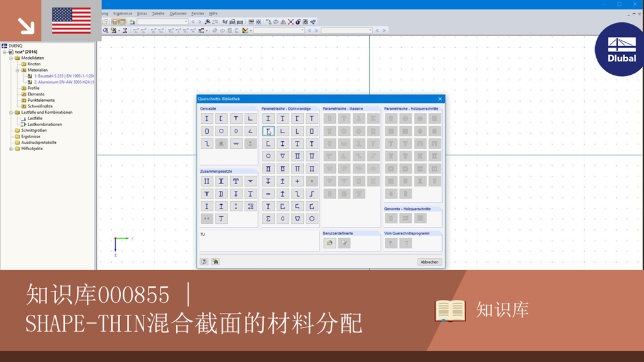Select Punktelemente in the navigator

(41, 100)
